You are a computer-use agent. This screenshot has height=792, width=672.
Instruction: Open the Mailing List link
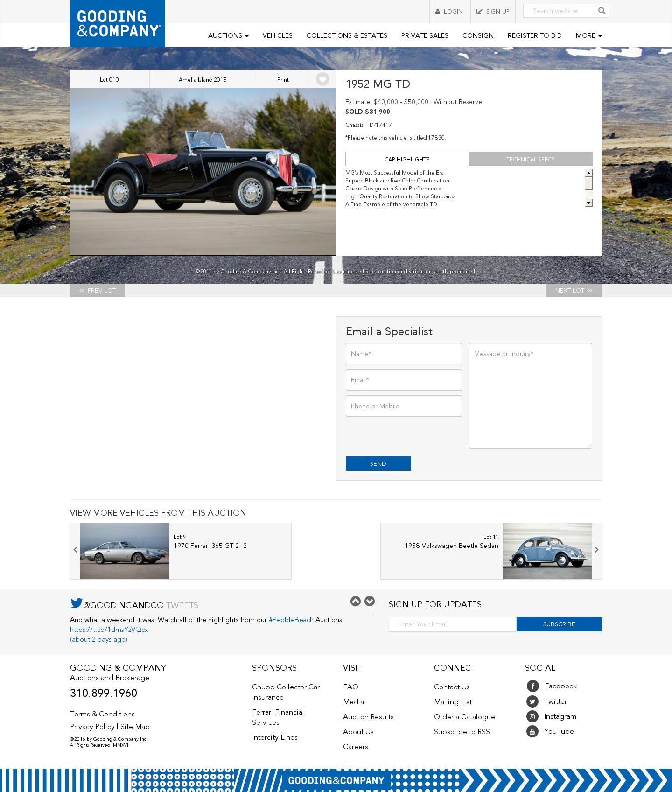453,702
